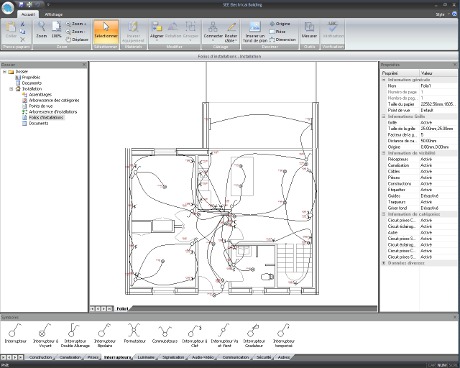Close the Dossier panel

click(84, 65)
